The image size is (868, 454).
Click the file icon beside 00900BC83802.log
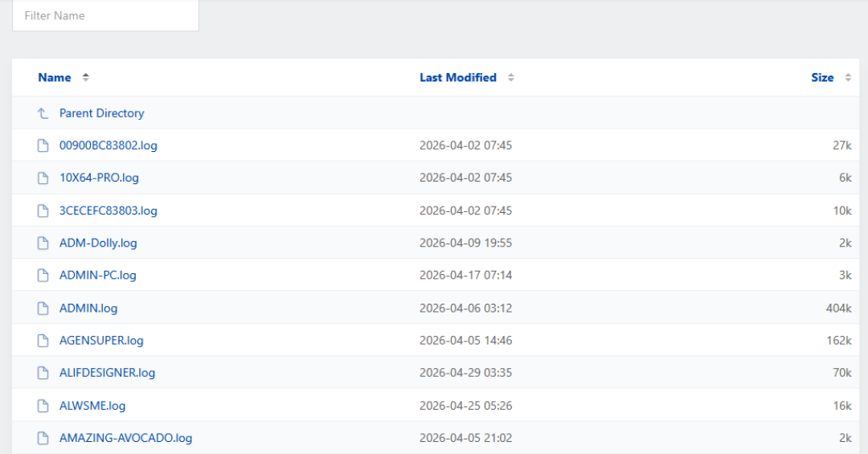click(43, 145)
